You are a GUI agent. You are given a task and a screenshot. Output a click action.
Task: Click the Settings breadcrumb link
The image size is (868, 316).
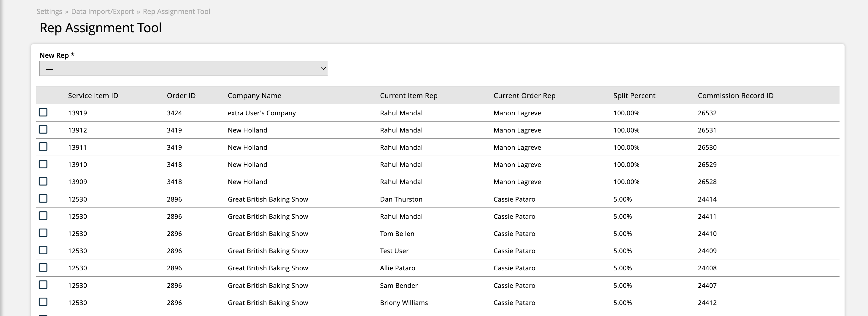click(49, 12)
